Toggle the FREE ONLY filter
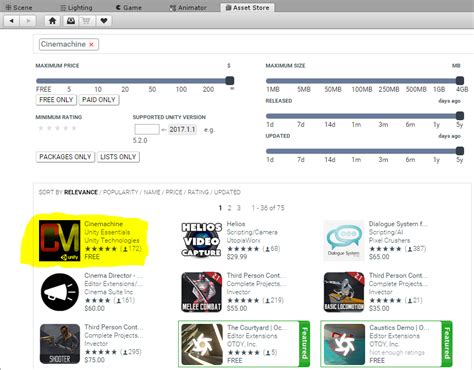Image resolution: width=474 pixels, height=370 pixels. 56,100
